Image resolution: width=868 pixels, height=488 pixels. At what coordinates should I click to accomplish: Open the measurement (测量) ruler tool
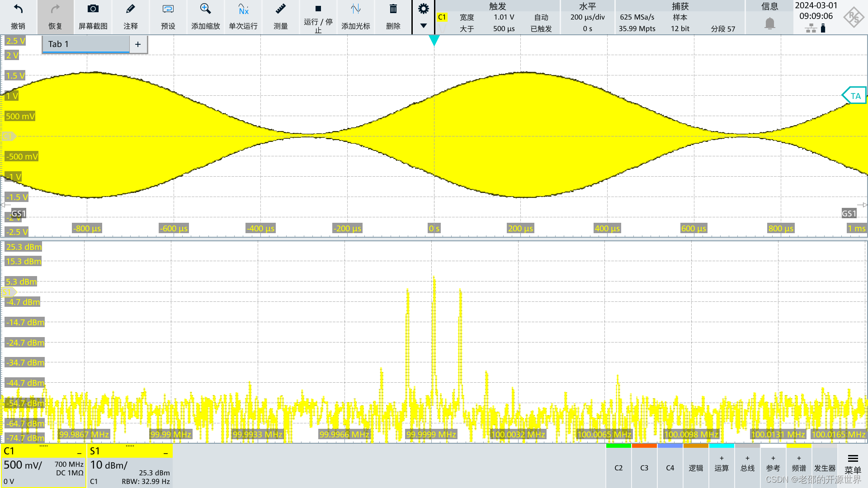pyautogui.click(x=280, y=10)
